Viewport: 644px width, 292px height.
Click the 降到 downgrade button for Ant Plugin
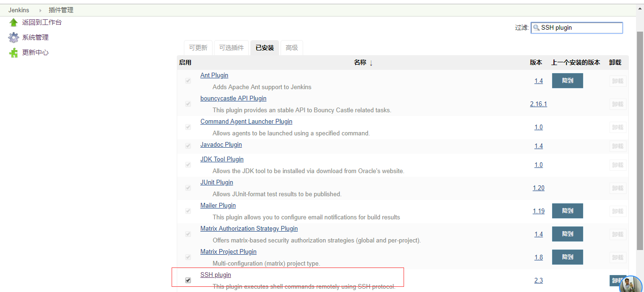(x=568, y=81)
